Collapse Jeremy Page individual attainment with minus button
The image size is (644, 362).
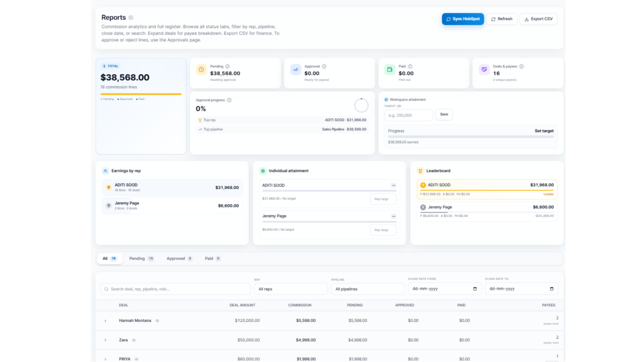tap(393, 216)
